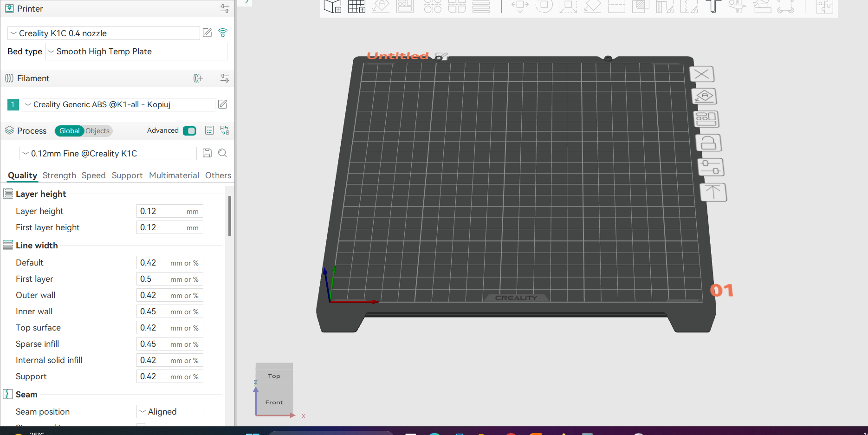Edit the Creality Generic ABS filament preset
Image resolution: width=868 pixels, height=435 pixels.
pyautogui.click(x=223, y=104)
